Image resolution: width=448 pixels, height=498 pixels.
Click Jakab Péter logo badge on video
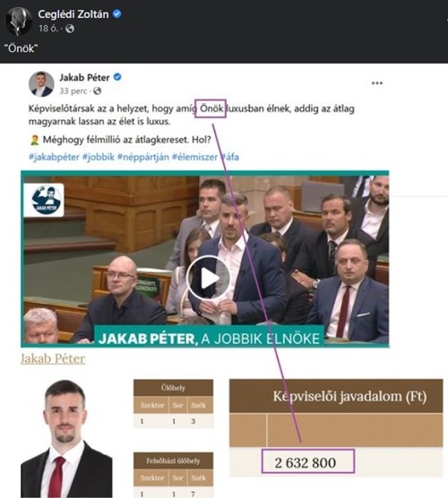tap(44, 201)
